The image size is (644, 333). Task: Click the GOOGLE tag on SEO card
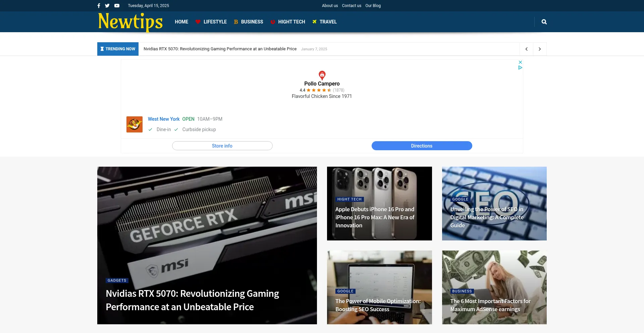[x=460, y=199]
